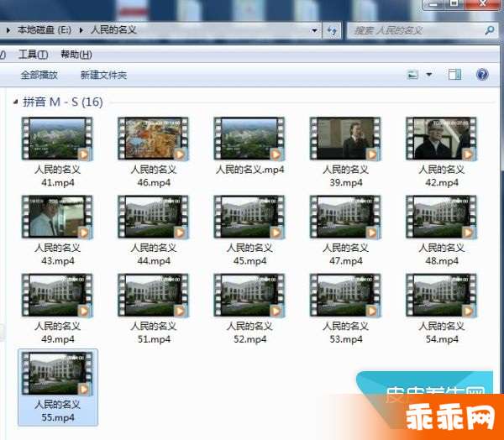
Task: Click file name text 人民的名义.mp4
Action: point(249,170)
